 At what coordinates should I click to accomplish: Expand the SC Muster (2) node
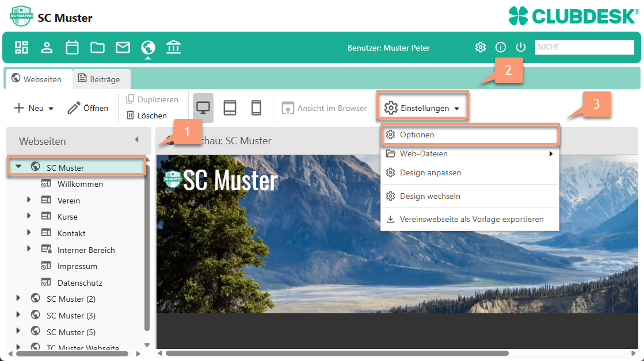pos(18,298)
